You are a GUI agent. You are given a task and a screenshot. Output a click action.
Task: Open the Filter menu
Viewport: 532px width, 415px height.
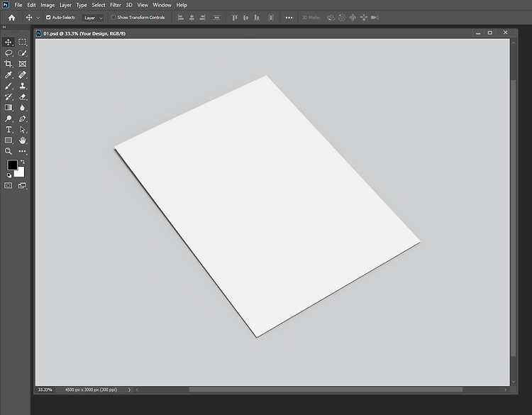click(116, 5)
